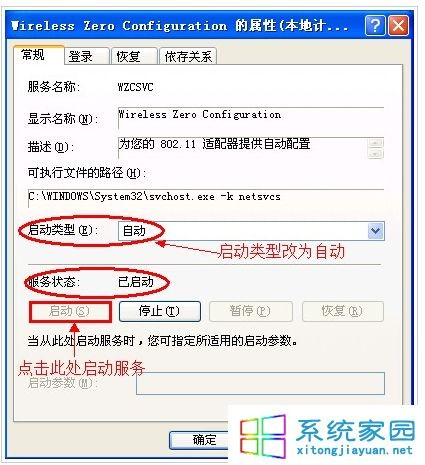Click the description scroll down arrow
This screenshot has height=465, width=425.
376,153
